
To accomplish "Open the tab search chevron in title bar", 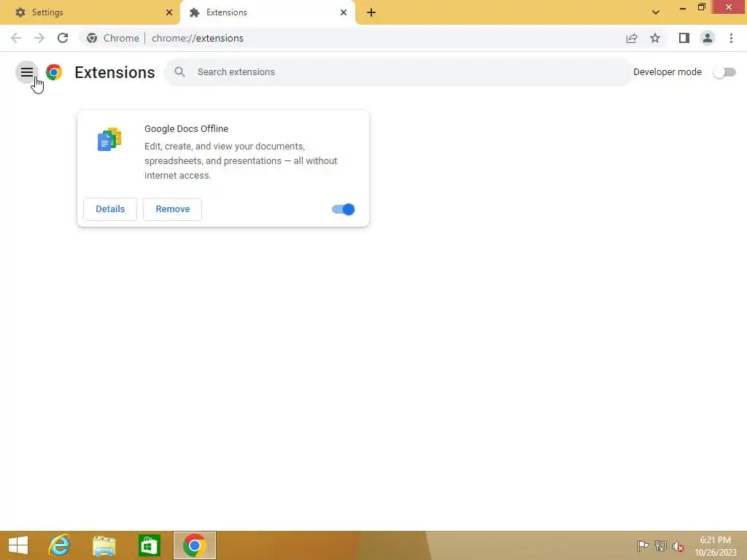I will (656, 12).
